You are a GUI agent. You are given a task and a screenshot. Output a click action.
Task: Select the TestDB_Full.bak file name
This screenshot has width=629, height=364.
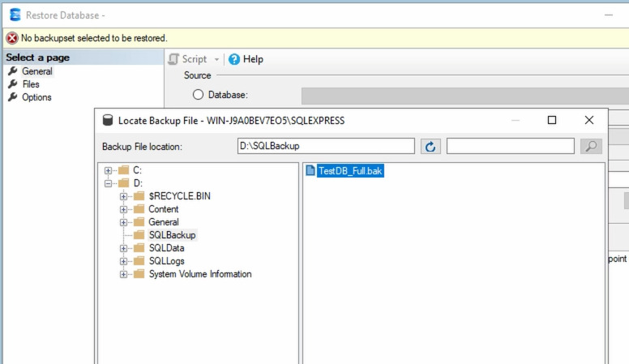click(350, 171)
